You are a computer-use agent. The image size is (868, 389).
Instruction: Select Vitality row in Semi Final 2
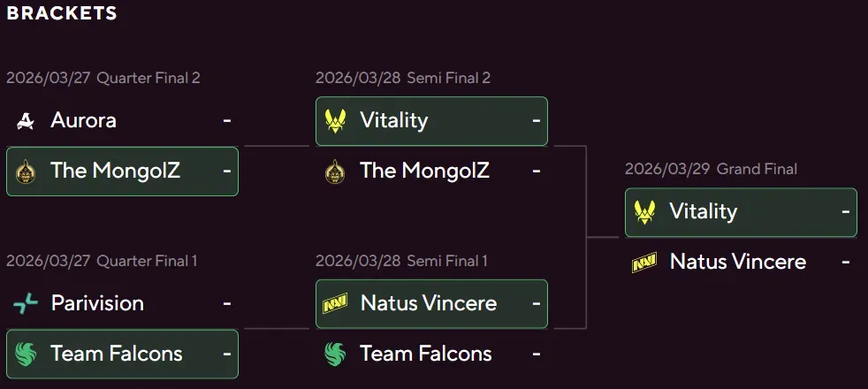tap(431, 120)
